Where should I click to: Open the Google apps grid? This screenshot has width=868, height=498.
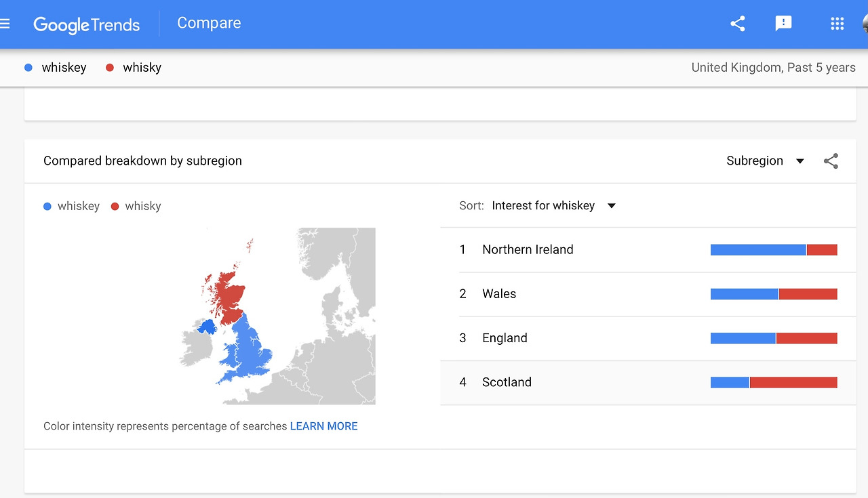(x=837, y=24)
